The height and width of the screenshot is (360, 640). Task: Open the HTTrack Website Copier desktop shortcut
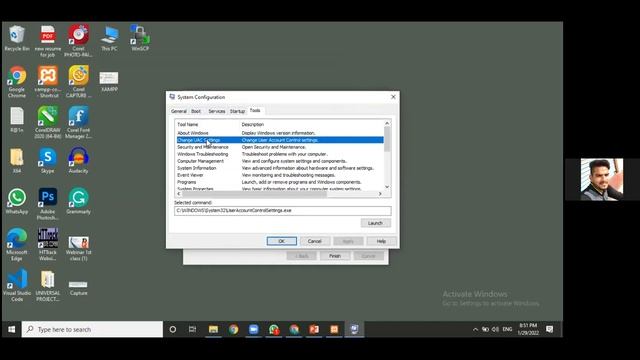[48, 245]
